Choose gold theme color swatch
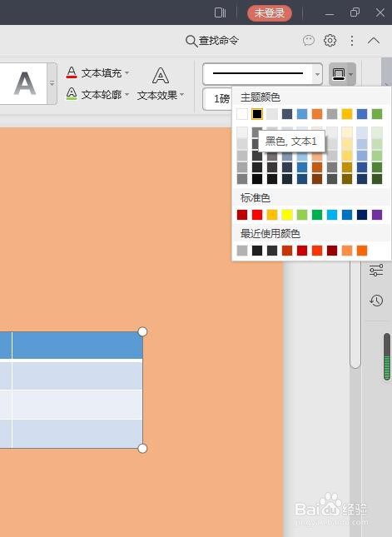Image resolution: width=392 pixels, height=537 pixels. (x=347, y=114)
